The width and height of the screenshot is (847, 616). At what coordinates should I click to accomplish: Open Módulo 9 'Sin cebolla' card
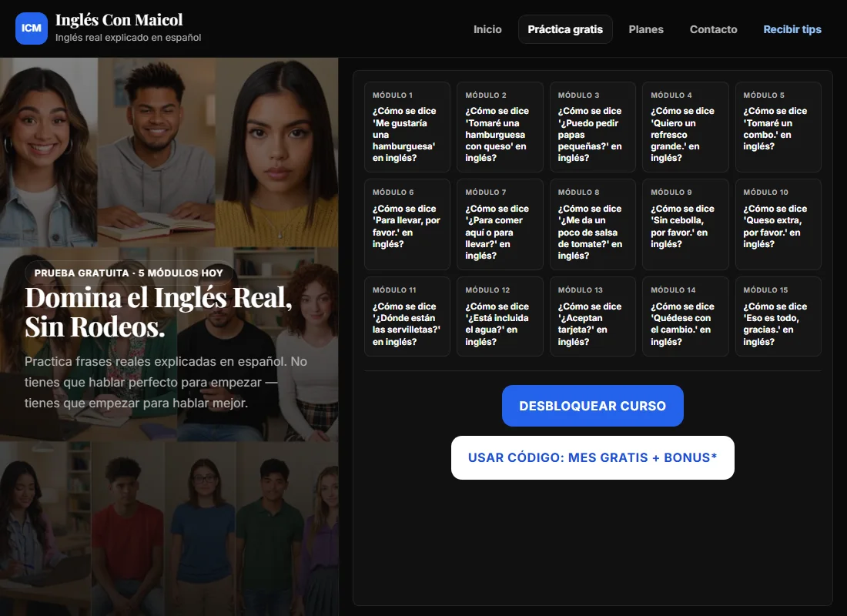[x=685, y=224]
